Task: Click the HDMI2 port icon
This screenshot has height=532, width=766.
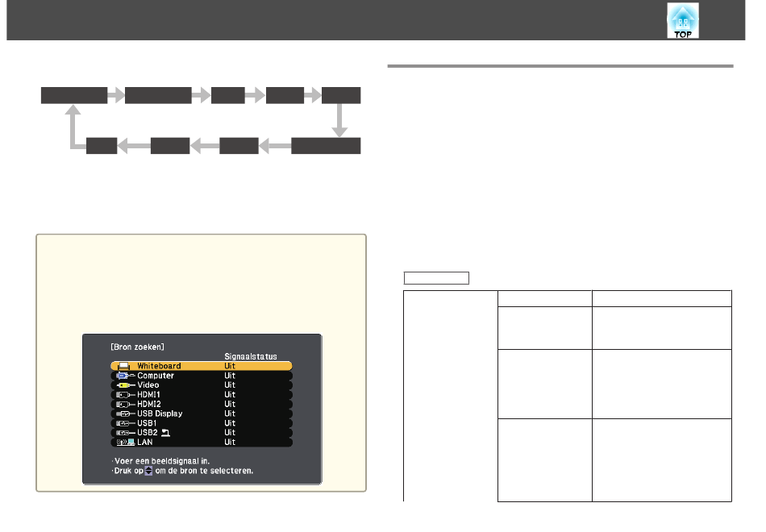Action: click(123, 405)
